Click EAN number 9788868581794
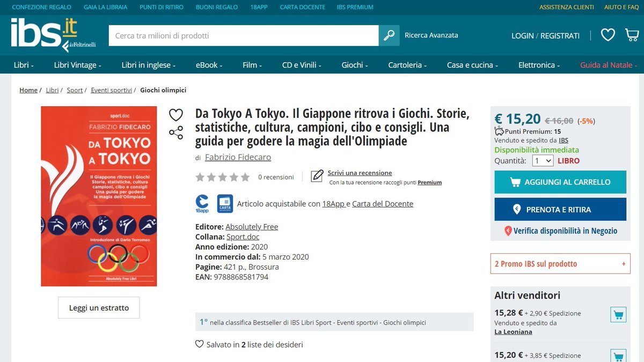The image size is (644, 362). click(241, 277)
